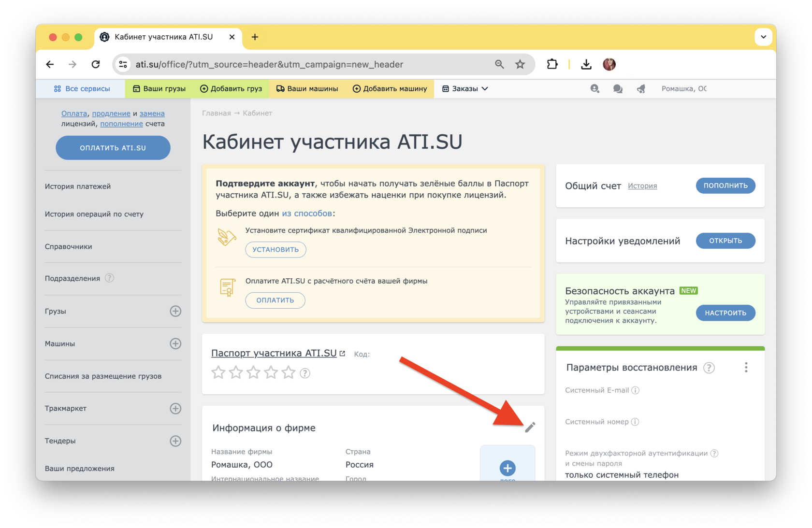Add a truck using plus icon beside Машины

(x=175, y=343)
